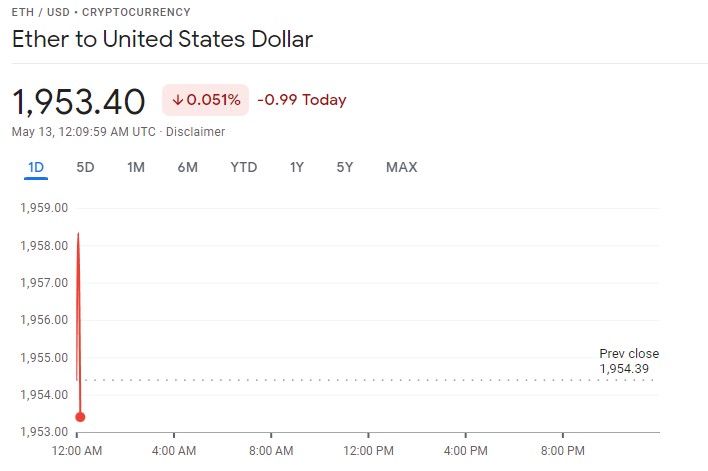Select the 1D time range tab
The height and width of the screenshot is (471, 708).
pos(36,167)
